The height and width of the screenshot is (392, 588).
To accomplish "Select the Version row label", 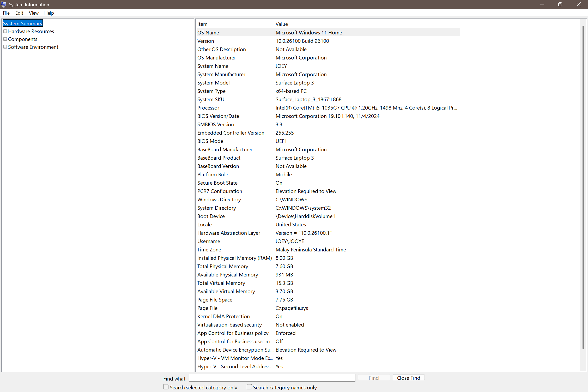I will (206, 41).
